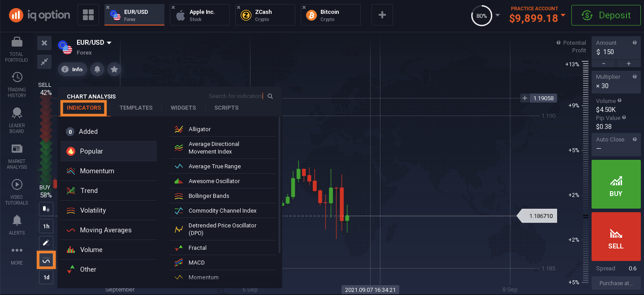Viewport: 644px width, 295px height.
Task: Click the indicator list scrollbar
Action: pos(280,185)
